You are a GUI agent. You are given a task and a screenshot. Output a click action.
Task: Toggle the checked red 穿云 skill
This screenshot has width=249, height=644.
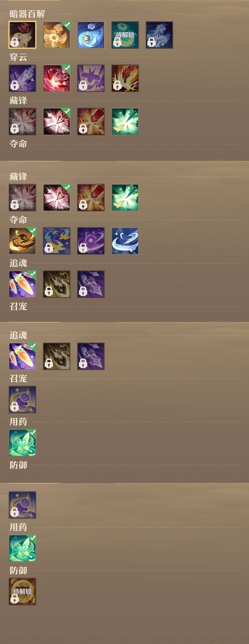57,78
